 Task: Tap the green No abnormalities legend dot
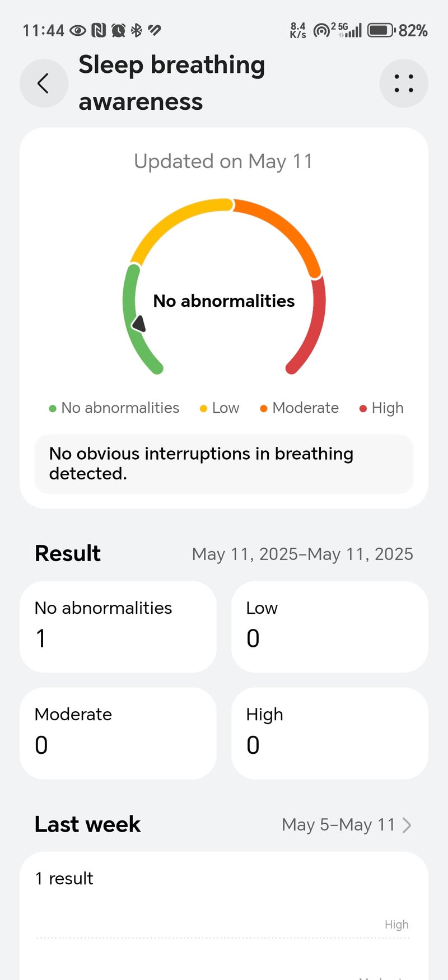point(53,409)
